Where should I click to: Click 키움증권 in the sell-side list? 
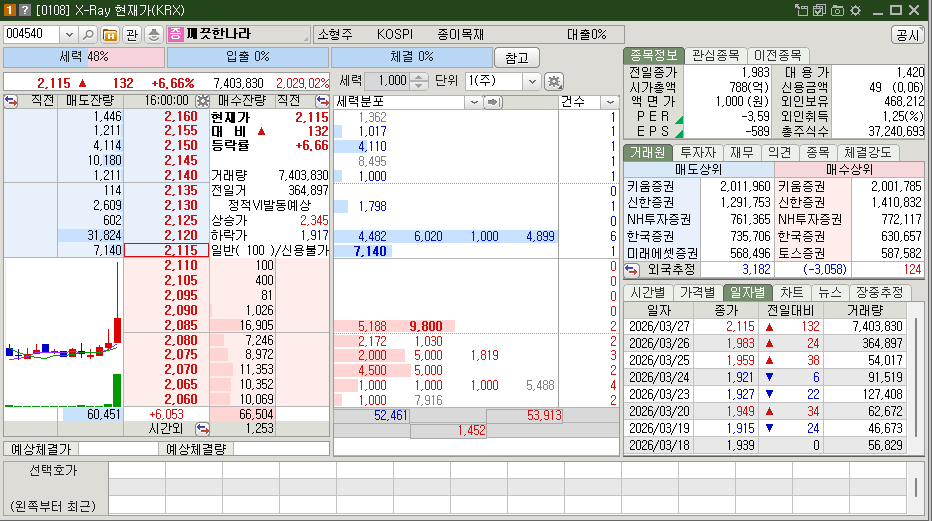click(651, 187)
